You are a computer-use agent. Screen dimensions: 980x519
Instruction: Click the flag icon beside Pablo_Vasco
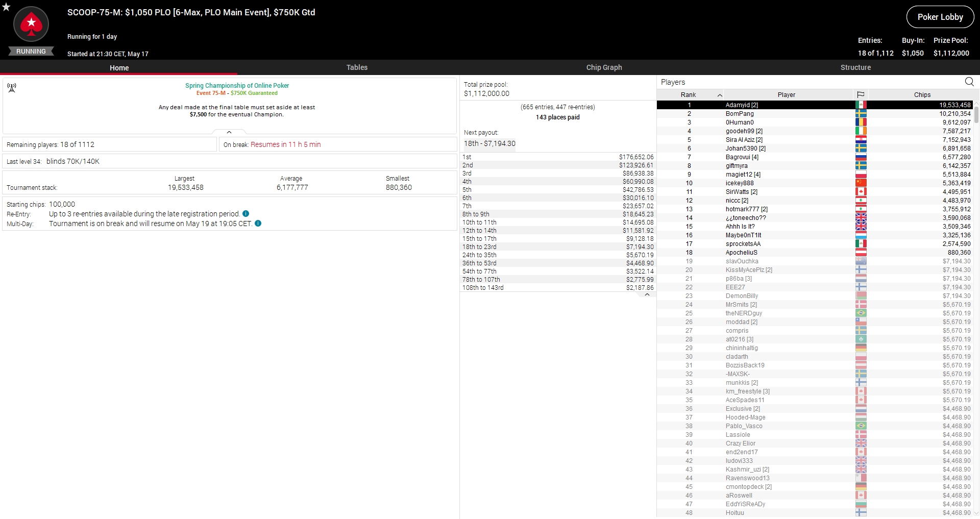(x=861, y=426)
